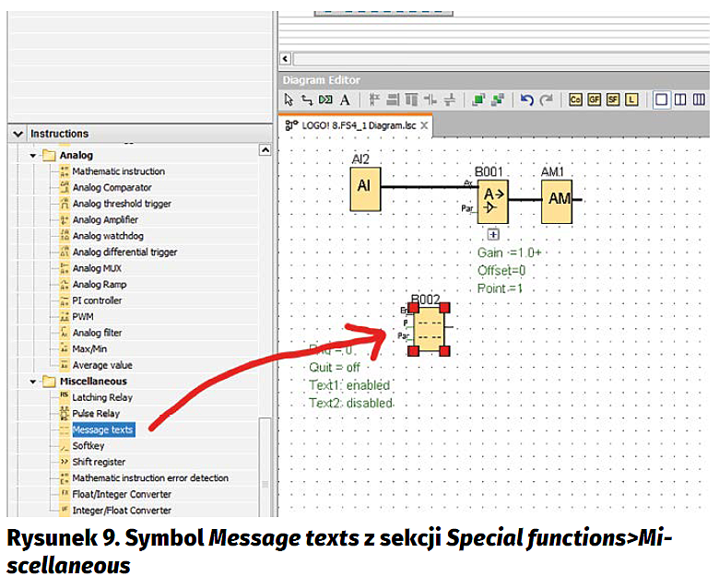The width and height of the screenshot is (719, 588).
Task: Switch to single-pane diagram view
Action: [x=662, y=100]
